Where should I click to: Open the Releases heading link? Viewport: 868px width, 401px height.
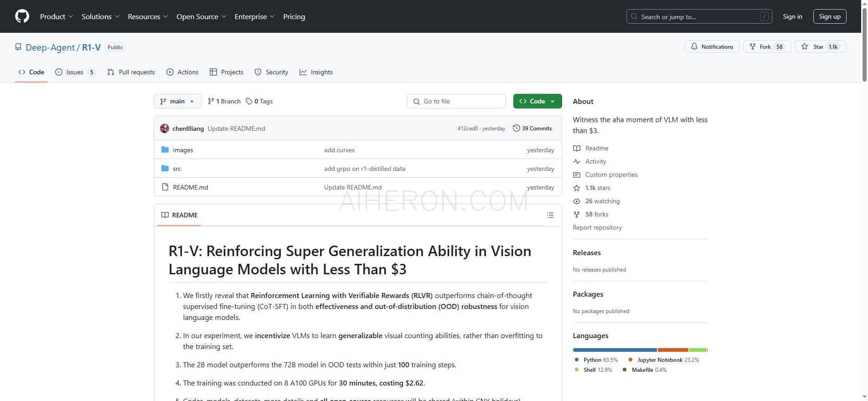click(x=587, y=253)
